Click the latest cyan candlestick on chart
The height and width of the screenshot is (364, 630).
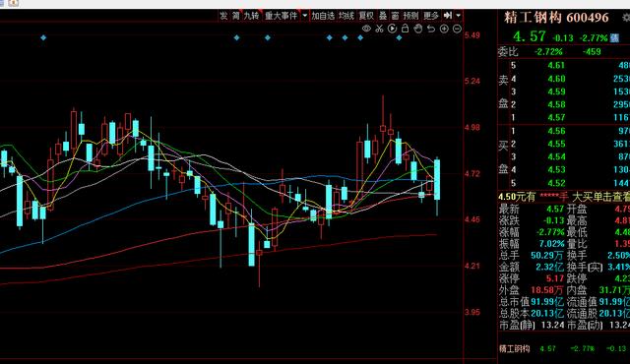click(437, 179)
